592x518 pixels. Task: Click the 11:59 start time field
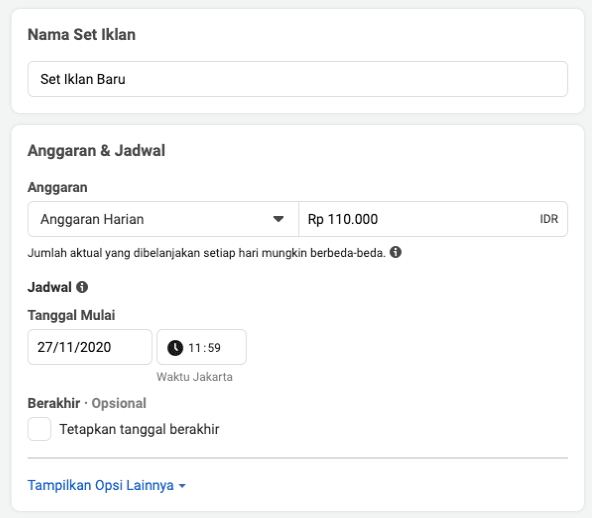[x=202, y=347]
